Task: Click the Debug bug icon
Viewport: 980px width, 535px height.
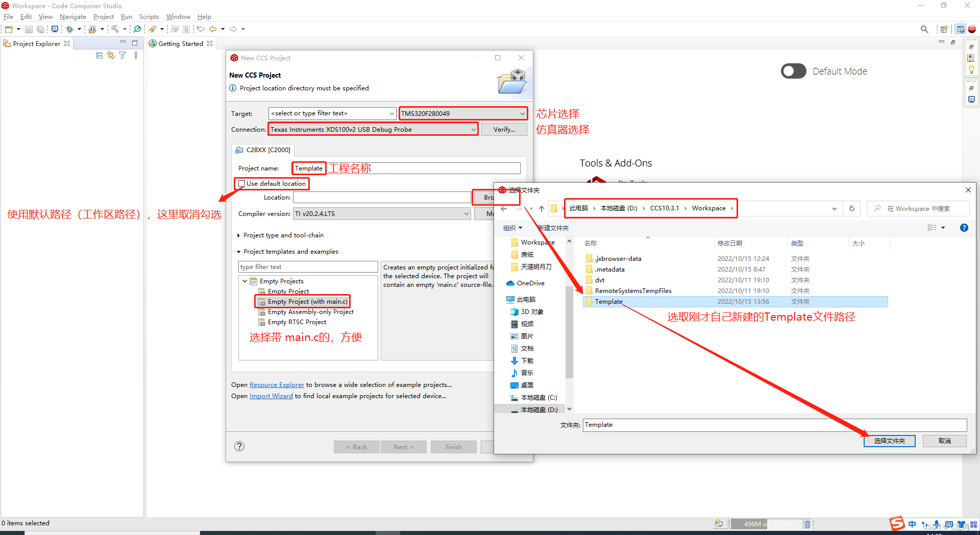Action: [x=70, y=29]
